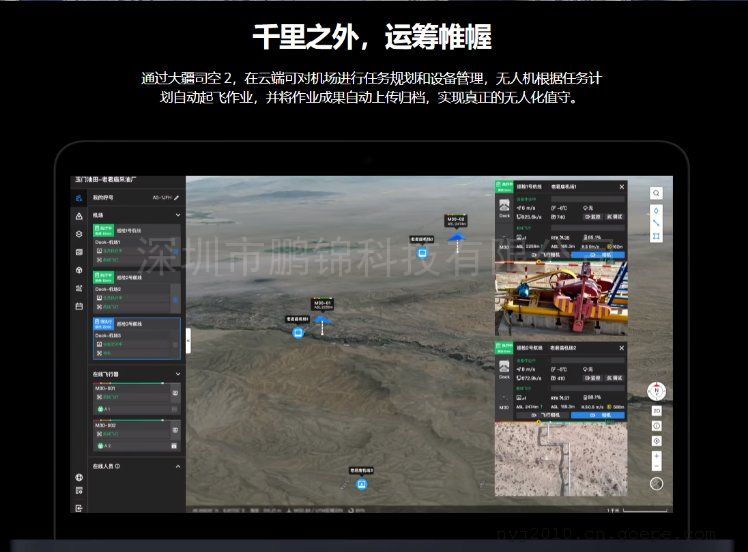Click the 调试 button in the upper dock panel
Viewport: 748px width, 552px height.
coord(617,215)
